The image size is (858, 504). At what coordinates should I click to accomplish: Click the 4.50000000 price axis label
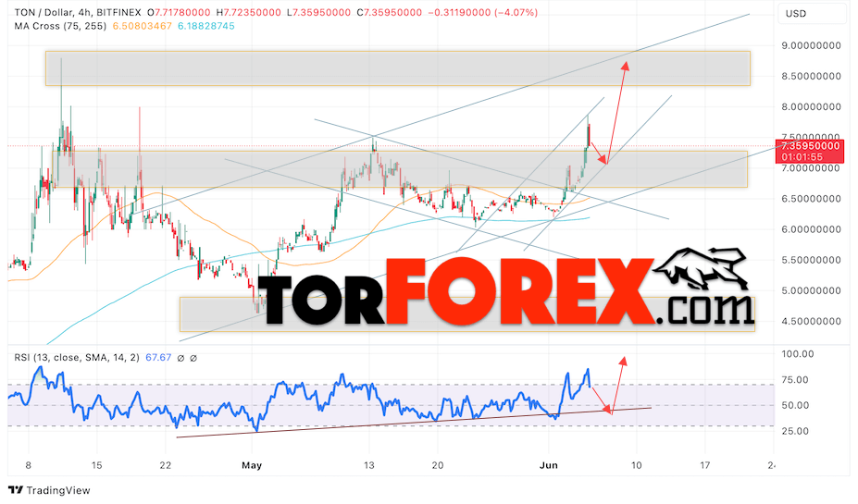click(812, 321)
